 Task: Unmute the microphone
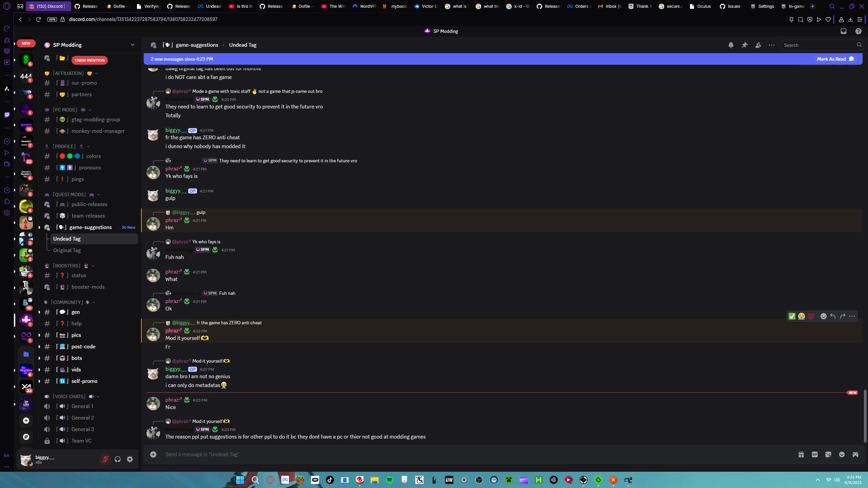pos(105,459)
